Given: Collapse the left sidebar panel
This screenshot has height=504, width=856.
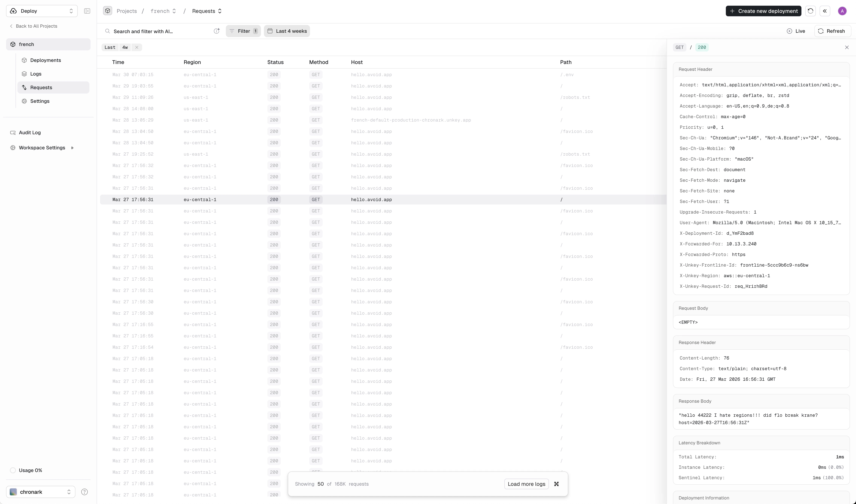Looking at the screenshot, I should tap(87, 11).
